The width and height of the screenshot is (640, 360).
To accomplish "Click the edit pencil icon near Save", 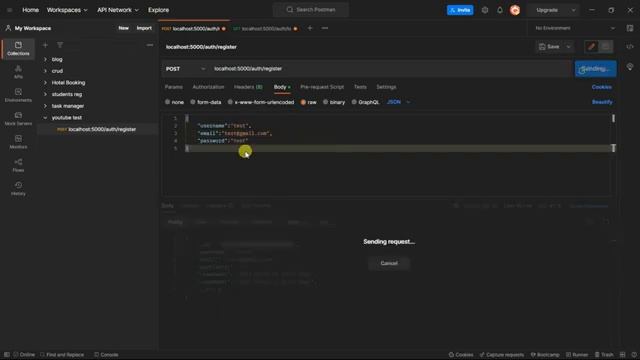I will click(591, 47).
